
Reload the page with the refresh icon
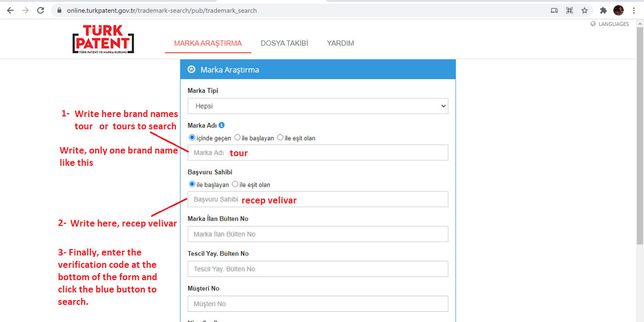tap(41, 10)
